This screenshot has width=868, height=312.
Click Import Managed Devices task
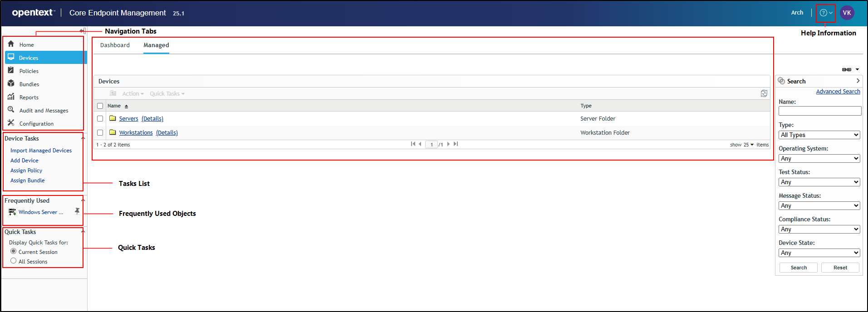coord(41,150)
